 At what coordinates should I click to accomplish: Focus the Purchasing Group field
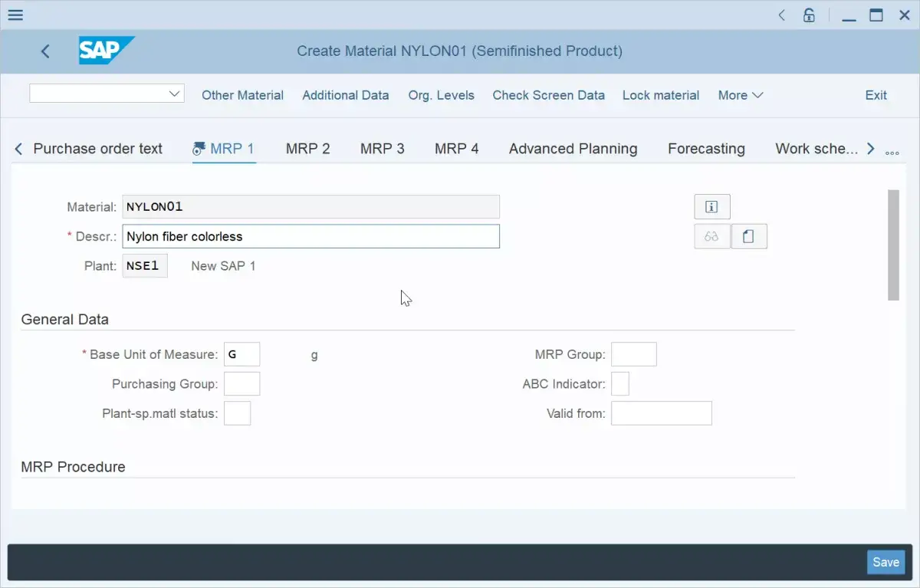tap(242, 383)
